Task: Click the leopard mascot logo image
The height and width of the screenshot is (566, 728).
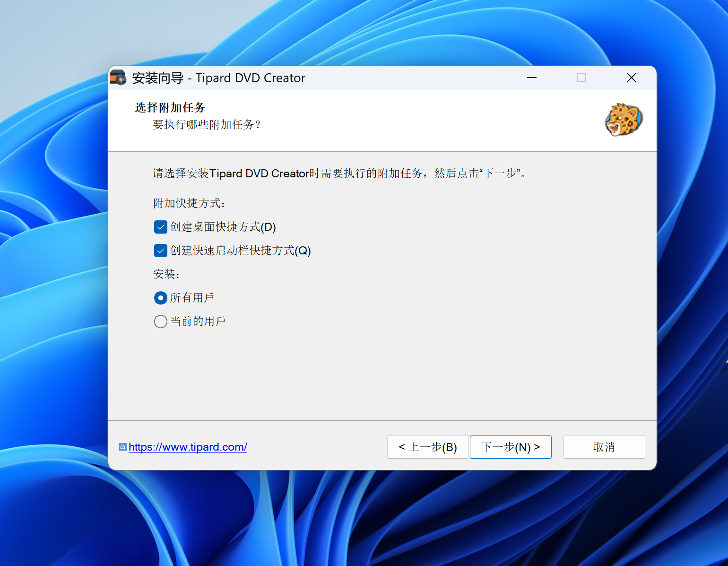Action: click(x=624, y=120)
